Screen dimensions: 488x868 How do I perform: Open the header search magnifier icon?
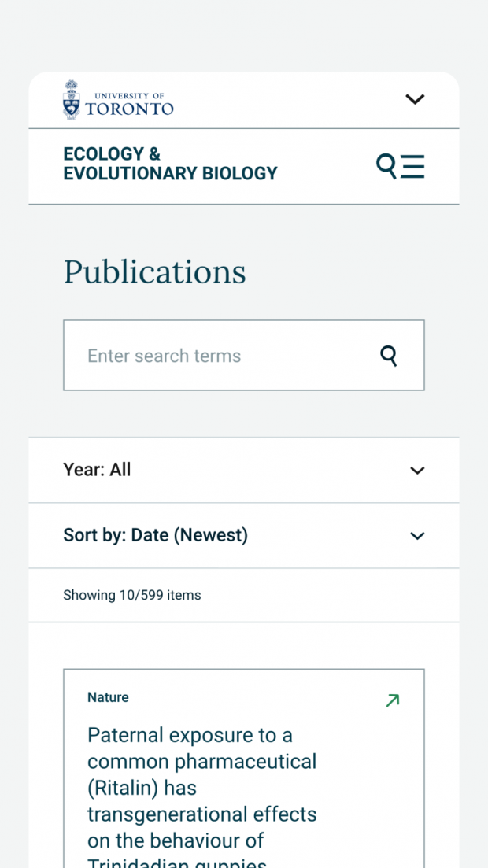(x=386, y=166)
